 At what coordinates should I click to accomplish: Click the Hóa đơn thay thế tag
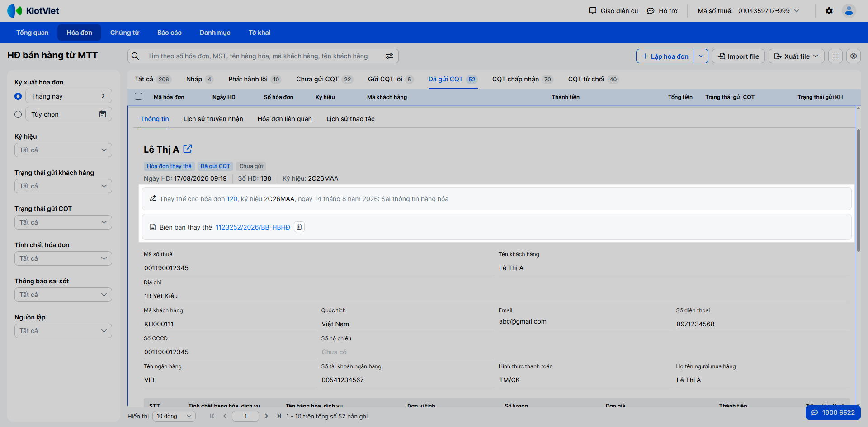click(169, 166)
